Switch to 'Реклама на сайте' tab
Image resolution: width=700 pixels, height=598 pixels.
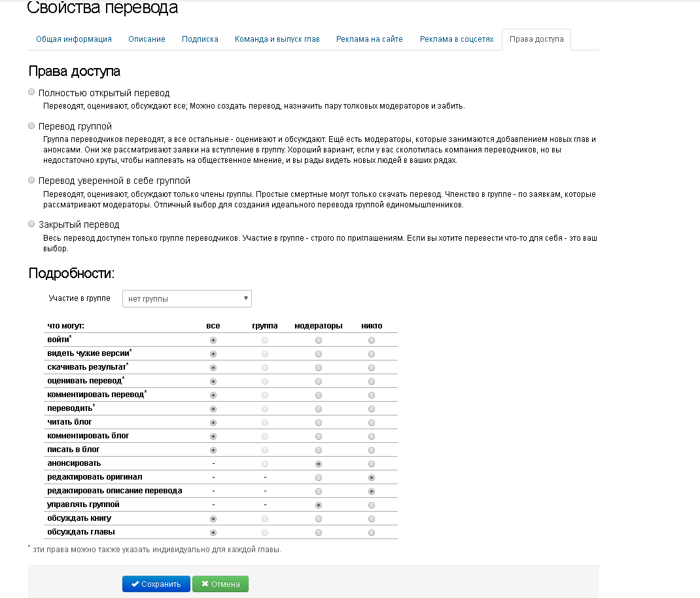(x=370, y=39)
